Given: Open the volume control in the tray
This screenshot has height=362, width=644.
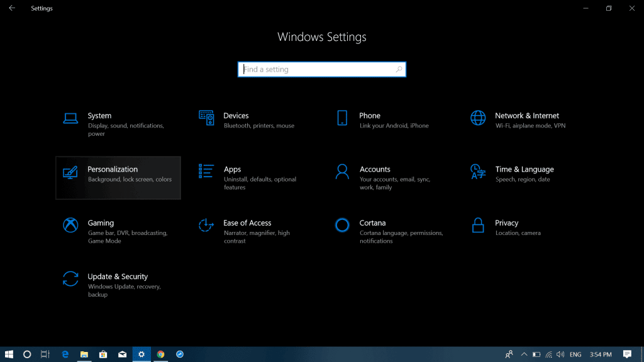Looking at the screenshot, I should (560, 354).
